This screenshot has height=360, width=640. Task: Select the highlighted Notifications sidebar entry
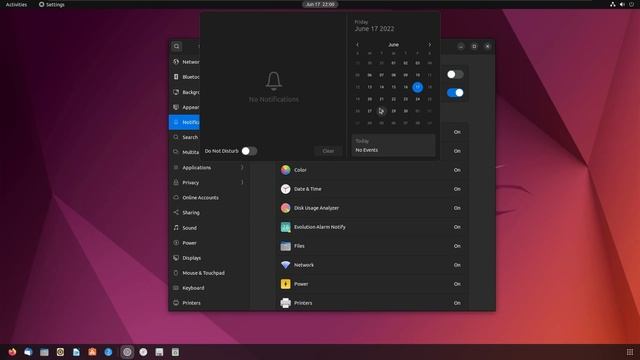click(x=184, y=122)
